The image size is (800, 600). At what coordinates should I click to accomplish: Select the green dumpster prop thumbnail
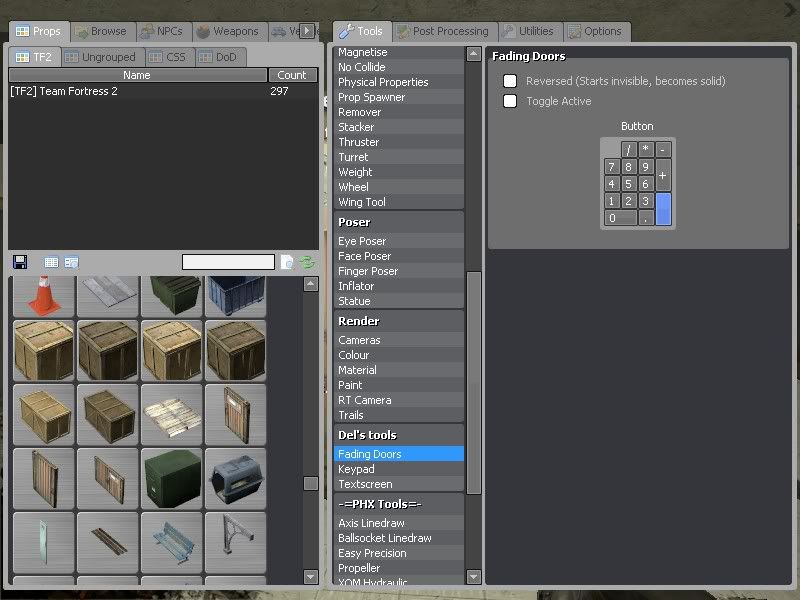(x=172, y=296)
